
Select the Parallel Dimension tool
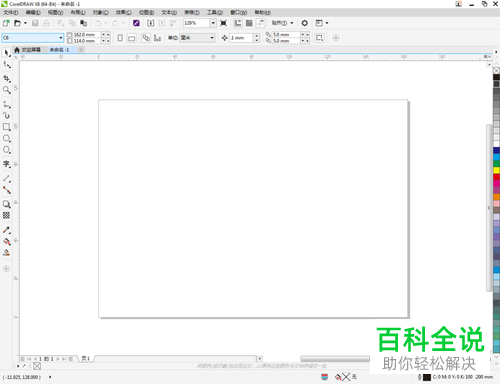point(6,179)
